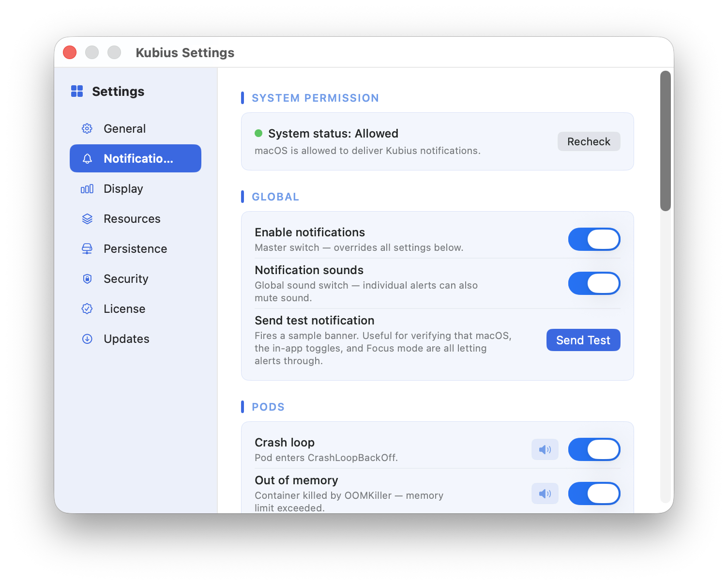
Task: Click the 'Kubius Settings' window title
Action: [185, 52]
